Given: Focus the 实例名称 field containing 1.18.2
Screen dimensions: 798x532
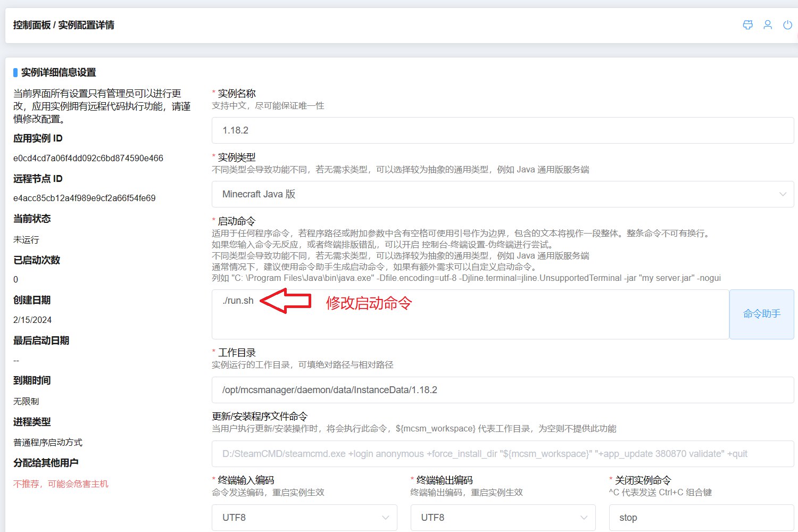Looking at the screenshot, I should [502, 130].
